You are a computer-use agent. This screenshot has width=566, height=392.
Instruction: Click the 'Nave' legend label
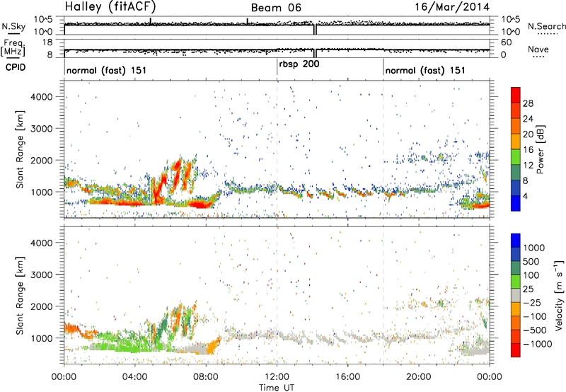click(x=538, y=49)
